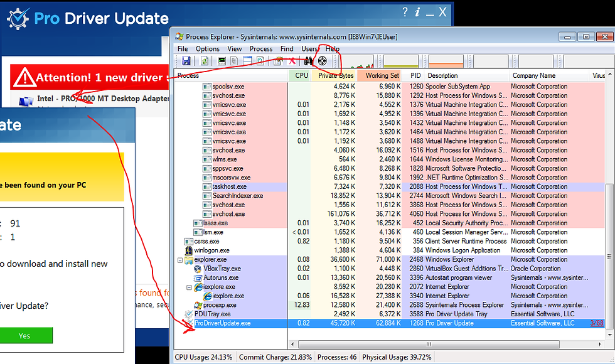Click the explorer.exe folder icon

[x=189, y=260]
